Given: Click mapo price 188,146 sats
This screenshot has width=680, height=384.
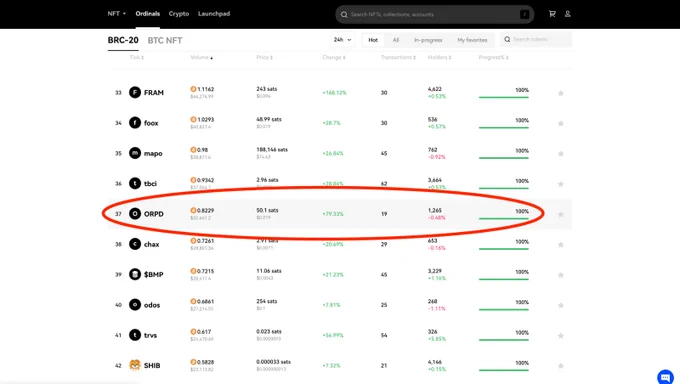Looking at the screenshot, I should coord(272,149).
